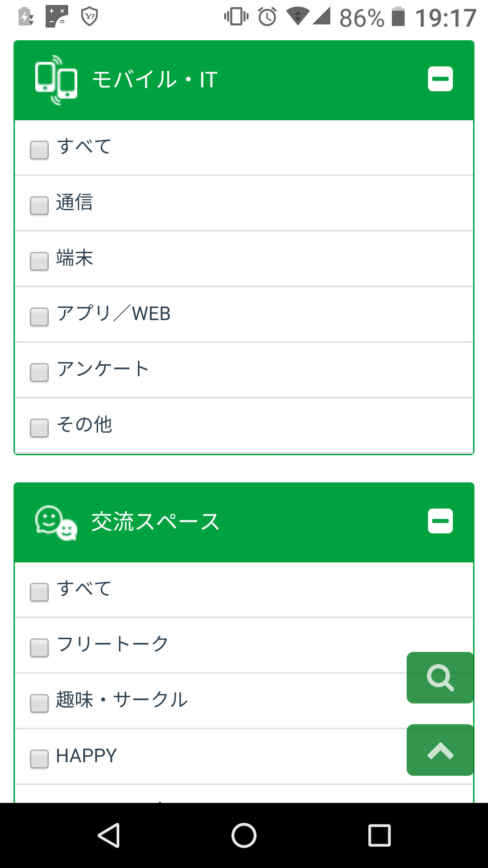
Task: Select the HAPPY category checkbox
Action: click(x=39, y=759)
